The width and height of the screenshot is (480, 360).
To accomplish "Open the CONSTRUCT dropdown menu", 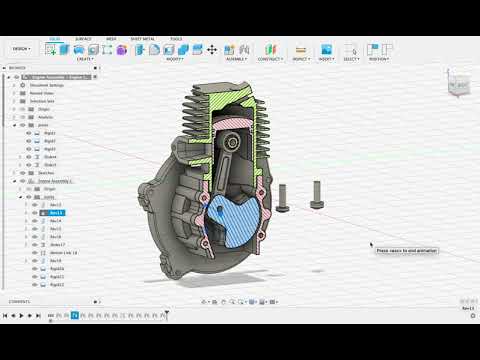I will (270, 59).
